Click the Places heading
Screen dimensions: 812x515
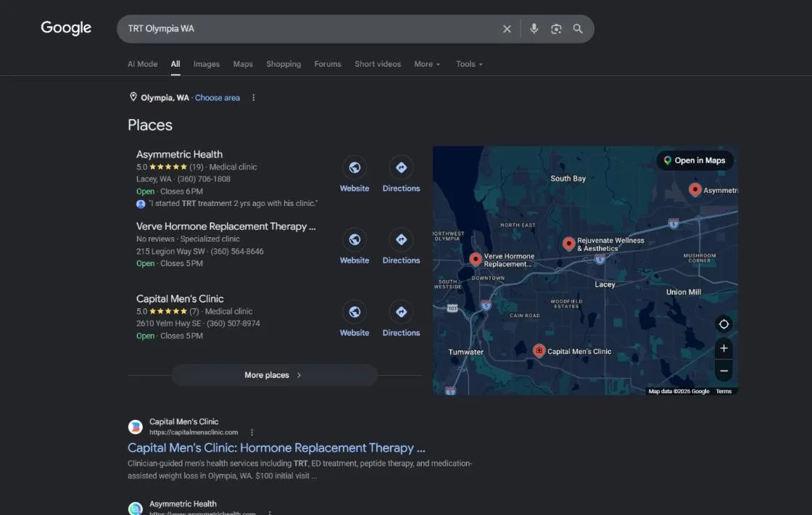pos(149,125)
